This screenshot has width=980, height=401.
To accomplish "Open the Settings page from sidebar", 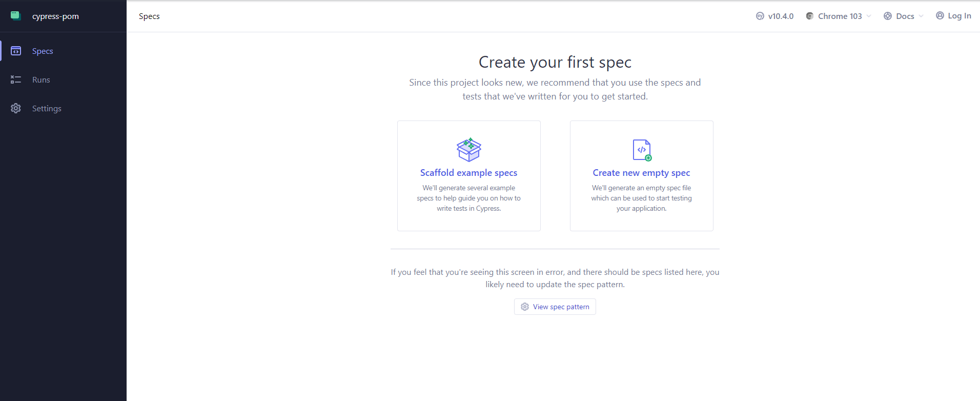I will coord(47,108).
